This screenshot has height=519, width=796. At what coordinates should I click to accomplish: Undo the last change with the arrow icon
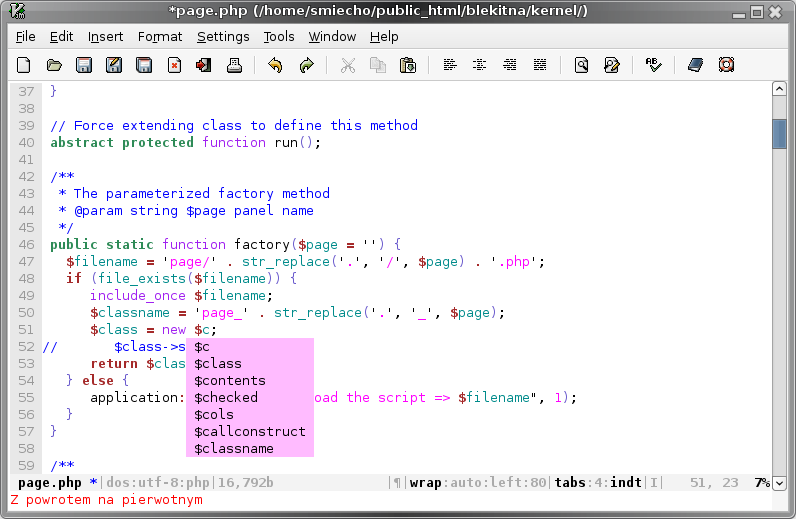coord(275,65)
